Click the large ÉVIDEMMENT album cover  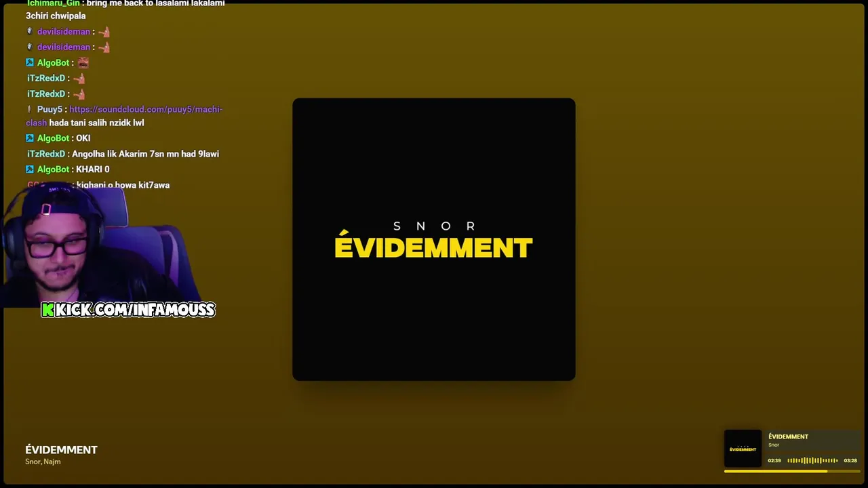(434, 239)
